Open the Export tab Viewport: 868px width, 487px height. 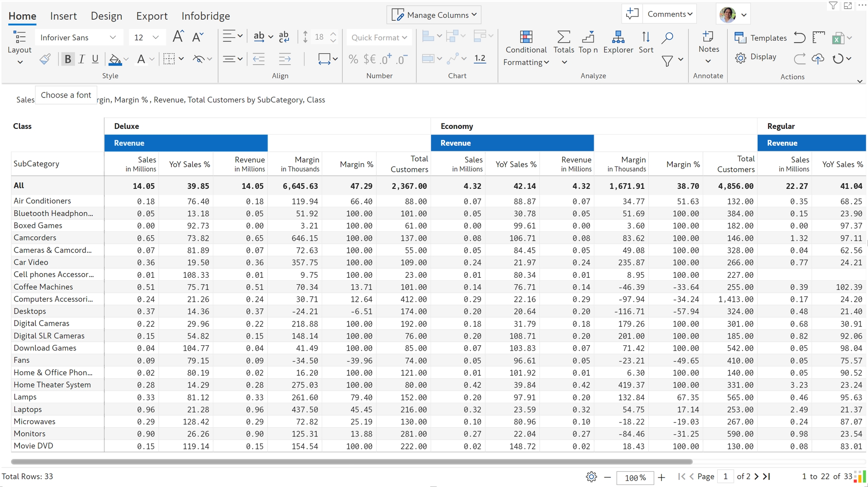[152, 16]
